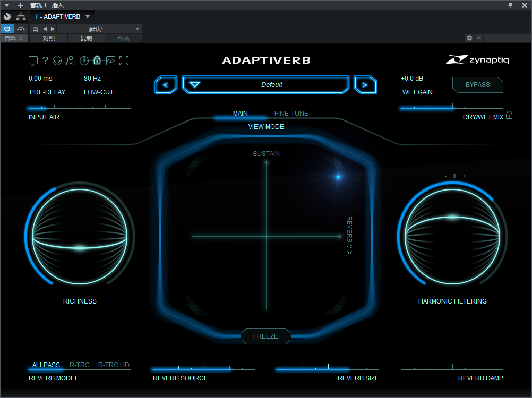Expand the dropdown arrow beside gear icon

[x=479, y=38]
